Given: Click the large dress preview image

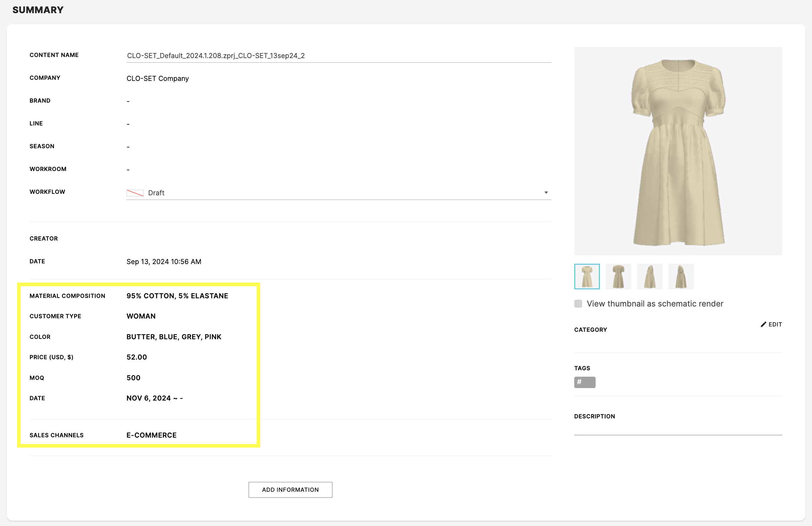Looking at the screenshot, I should coord(678,151).
